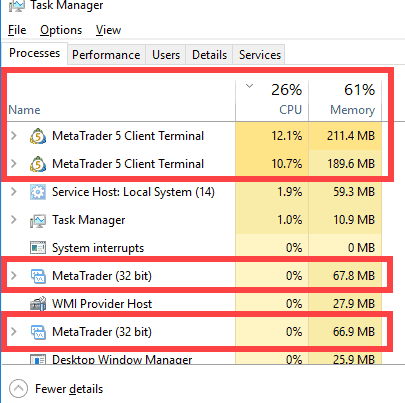Sort processes by the CPU column header
This screenshot has width=405, height=403.
[272, 101]
